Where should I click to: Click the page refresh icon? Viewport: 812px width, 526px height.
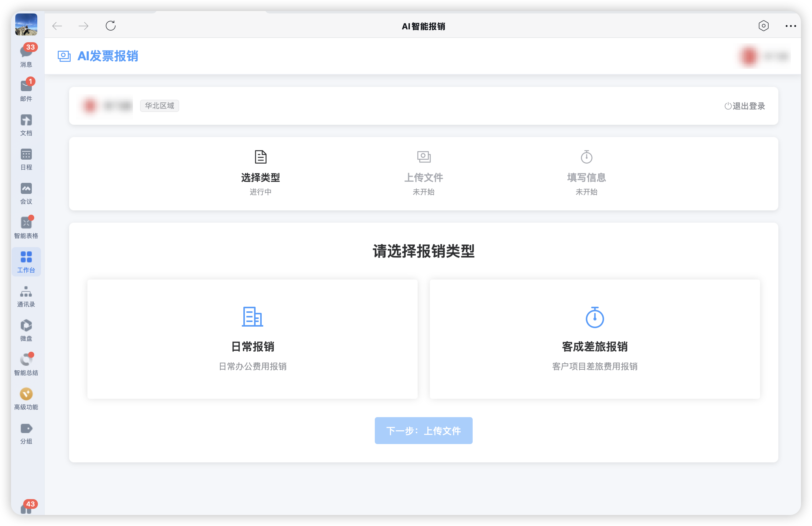point(111,26)
